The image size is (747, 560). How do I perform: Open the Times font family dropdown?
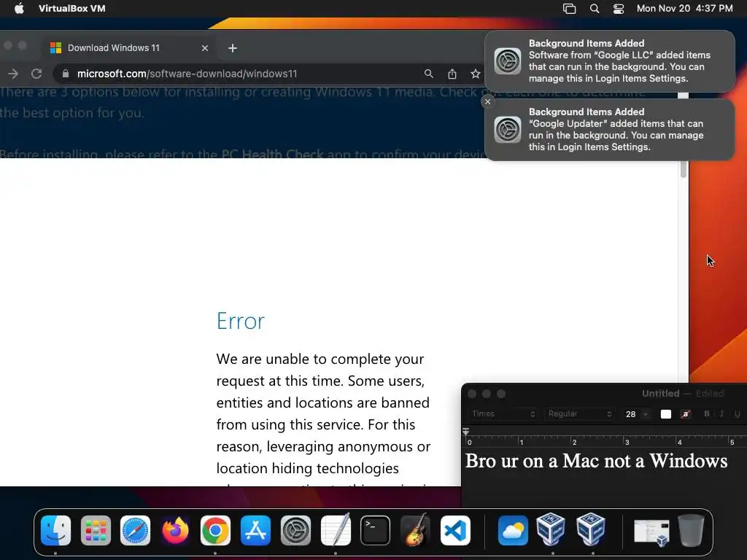(x=503, y=414)
